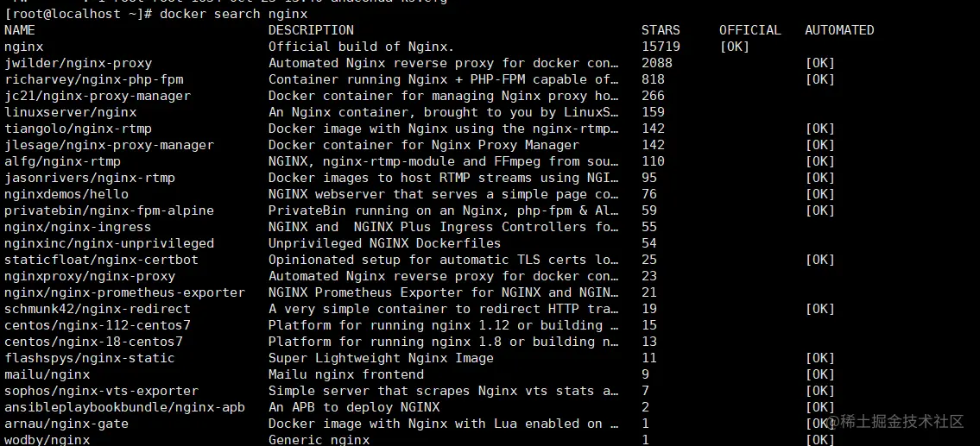Image resolution: width=980 pixels, height=446 pixels.
Task: Click 'Docker container for Nginx Proxy Manager' description
Action: pos(424,145)
